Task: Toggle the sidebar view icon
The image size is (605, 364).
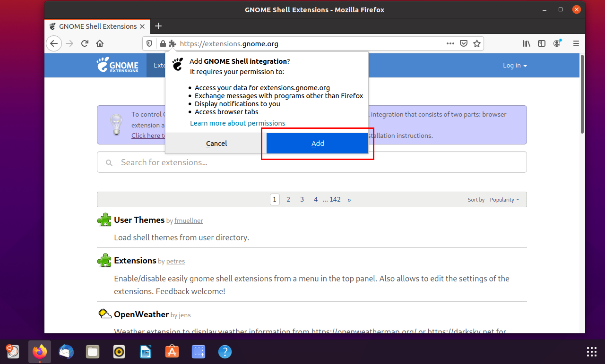Action: coord(542,43)
